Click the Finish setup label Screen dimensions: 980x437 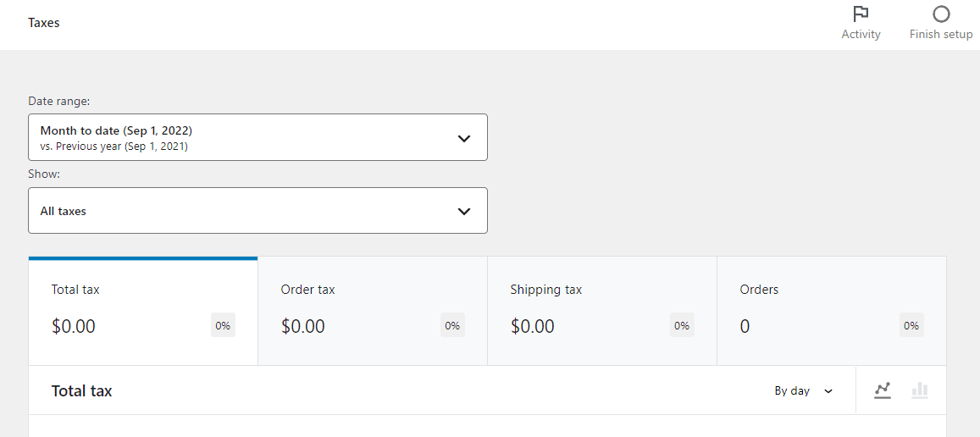[x=941, y=35]
